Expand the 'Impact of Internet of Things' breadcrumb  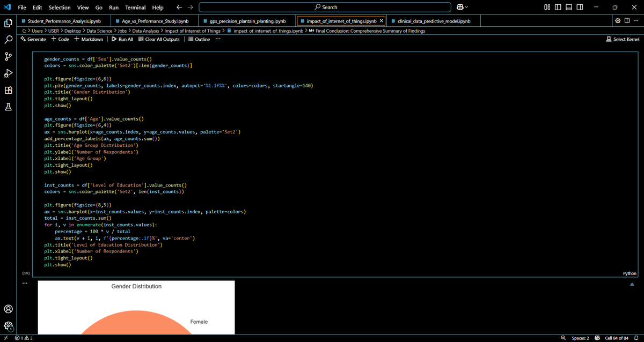(x=192, y=31)
